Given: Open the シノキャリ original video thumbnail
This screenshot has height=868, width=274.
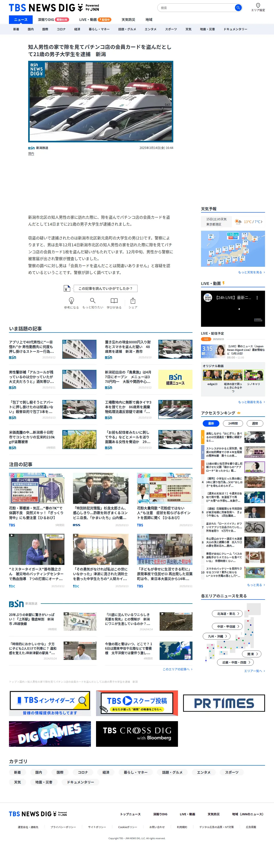Looking at the screenshot, I should pyautogui.click(x=254, y=375).
